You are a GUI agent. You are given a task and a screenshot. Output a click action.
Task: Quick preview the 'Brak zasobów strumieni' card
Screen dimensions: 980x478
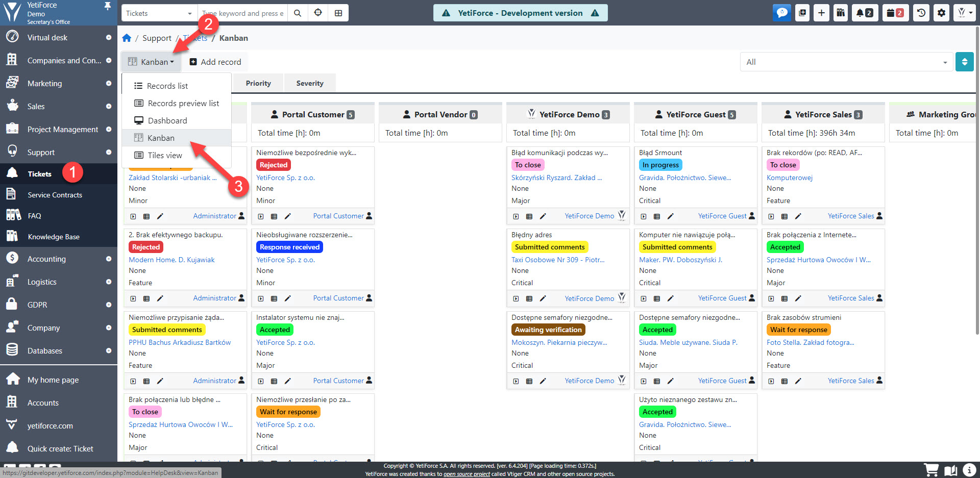pos(771,381)
